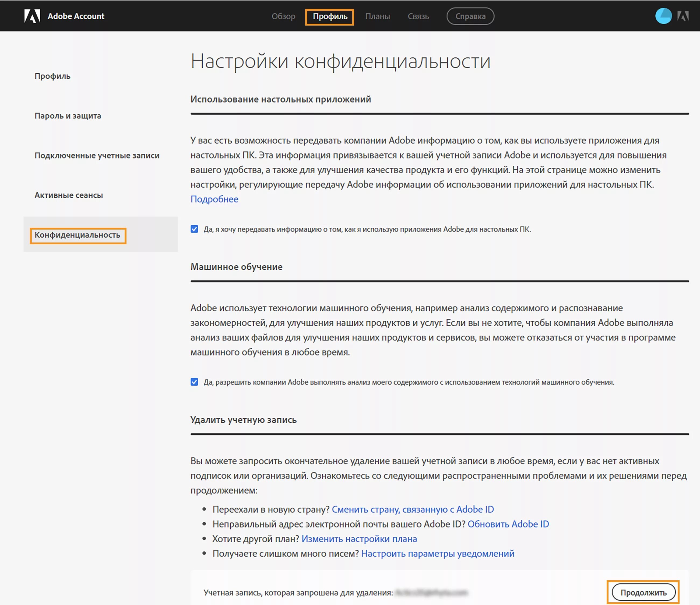Click the grey Adobe icon at top right

(x=683, y=16)
